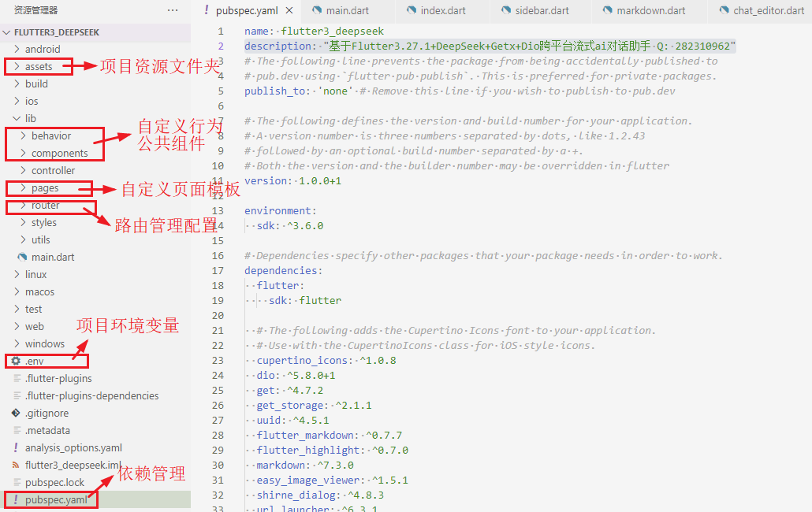The height and width of the screenshot is (512, 812).
Task: Click the Dart icon next to main.dart file
Action: tap(23, 257)
